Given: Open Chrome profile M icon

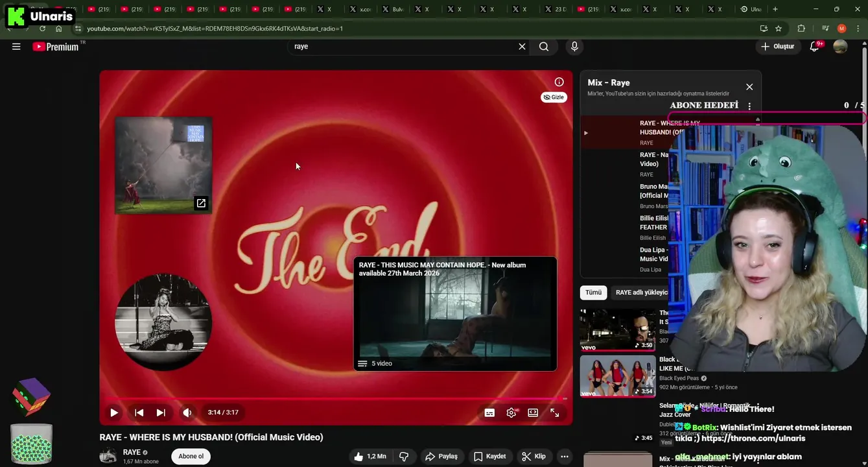Looking at the screenshot, I should [841, 29].
